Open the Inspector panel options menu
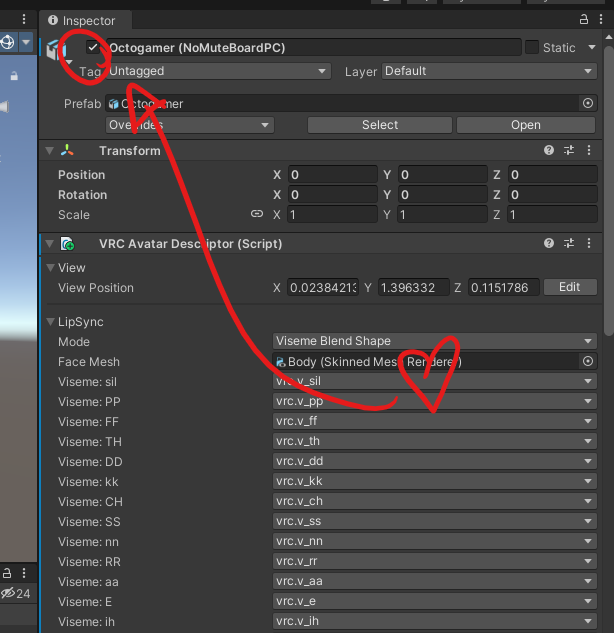614x633 pixels. [601, 19]
